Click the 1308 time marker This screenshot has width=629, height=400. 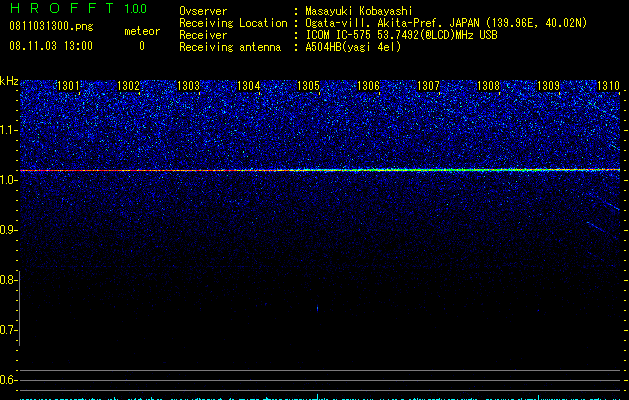tap(488, 85)
